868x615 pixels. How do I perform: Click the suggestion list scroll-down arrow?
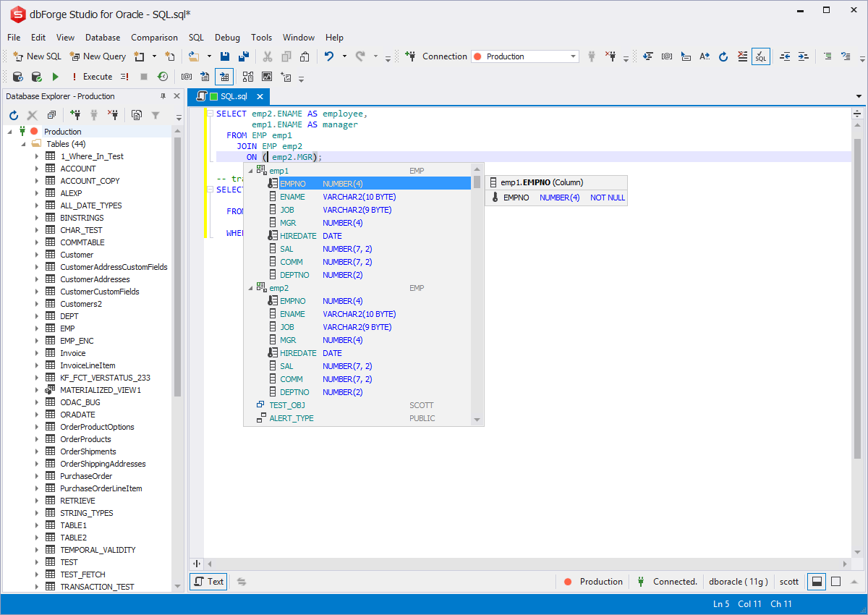tap(477, 419)
